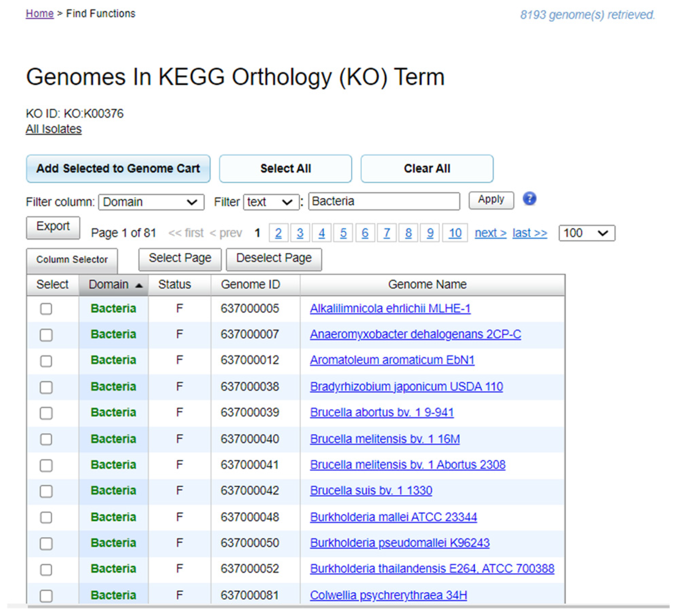Jump to the last page link
This screenshot has height=616, width=675.
click(x=529, y=233)
